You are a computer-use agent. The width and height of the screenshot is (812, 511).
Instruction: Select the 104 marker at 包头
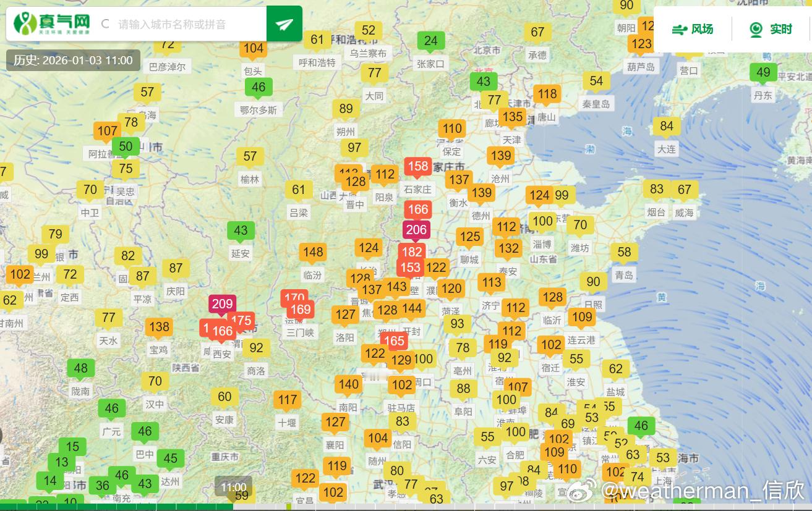253,49
